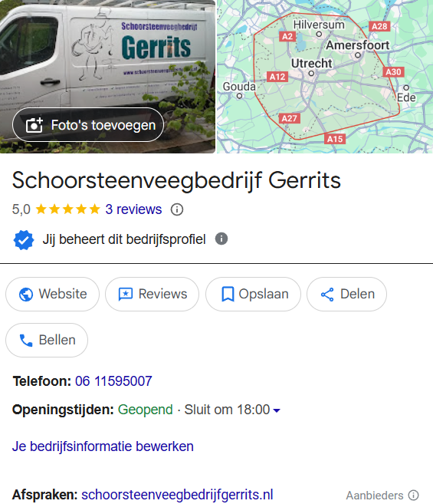The width and height of the screenshot is (433, 504).
Task: Open the info icon next to Aanbieders
Action: (x=414, y=496)
